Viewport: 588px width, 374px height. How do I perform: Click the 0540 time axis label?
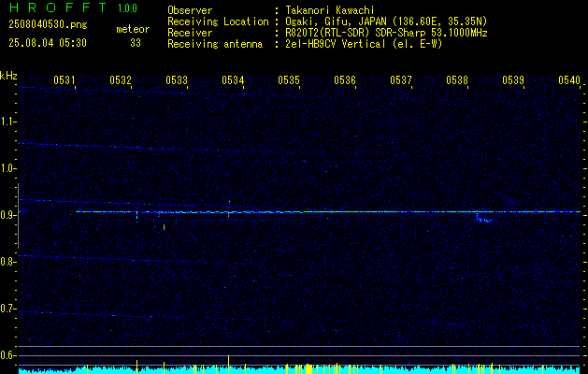(569, 79)
